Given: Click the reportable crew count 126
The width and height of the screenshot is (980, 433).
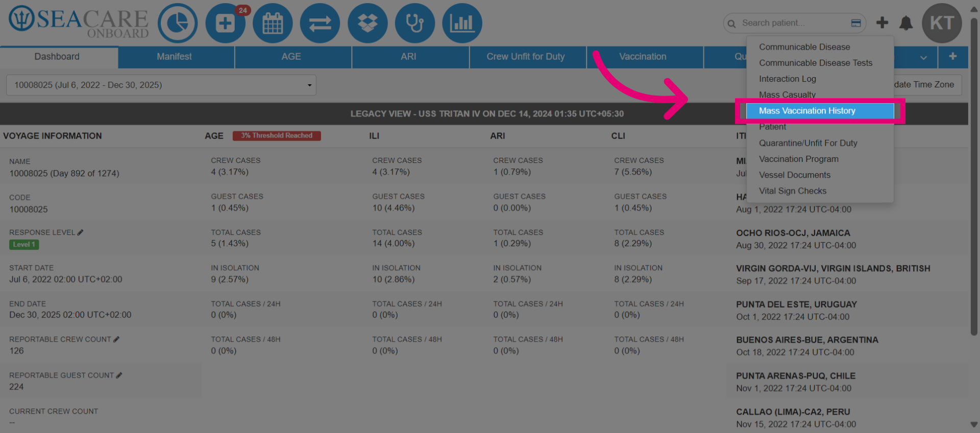Looking at the screenshot, I should click(x=16, y=351).
